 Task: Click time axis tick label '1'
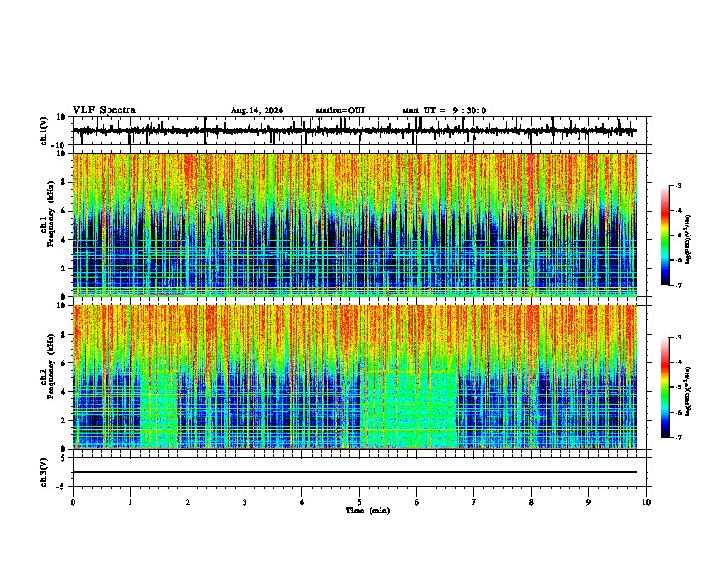click(130, 502)
